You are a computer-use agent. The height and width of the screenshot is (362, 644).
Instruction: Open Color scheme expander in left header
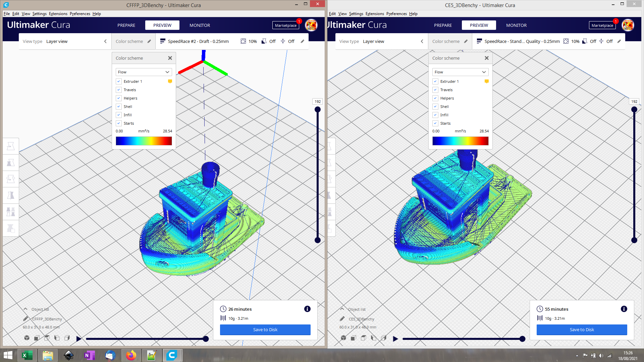click(x=133, y=41)
